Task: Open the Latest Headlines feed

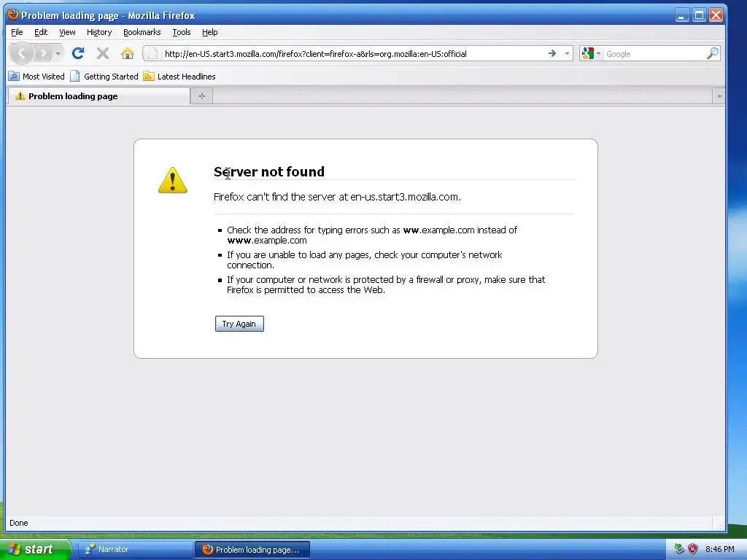Action: click(x=179, y=76)
